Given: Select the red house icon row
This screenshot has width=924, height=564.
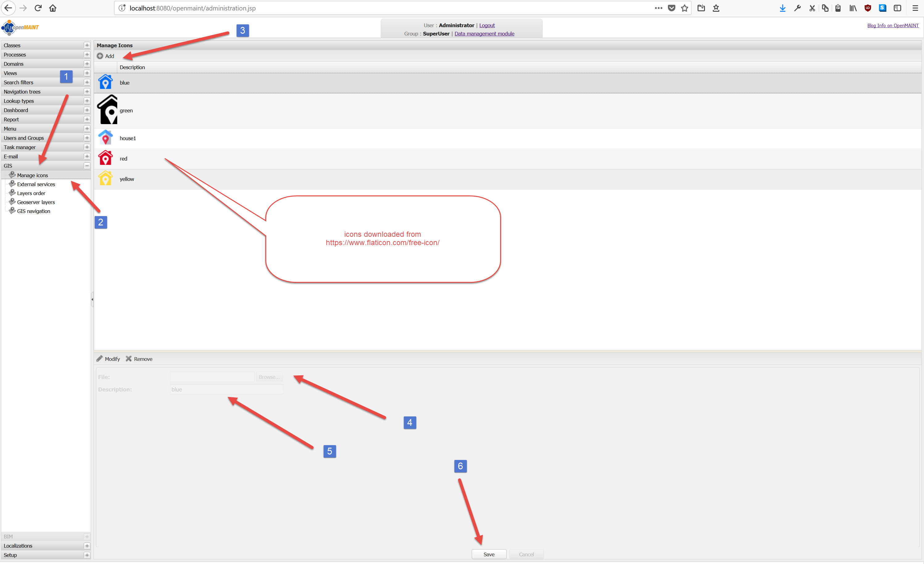Looking at the screenshot, I should pyautogui.click(x=123, y=159).
